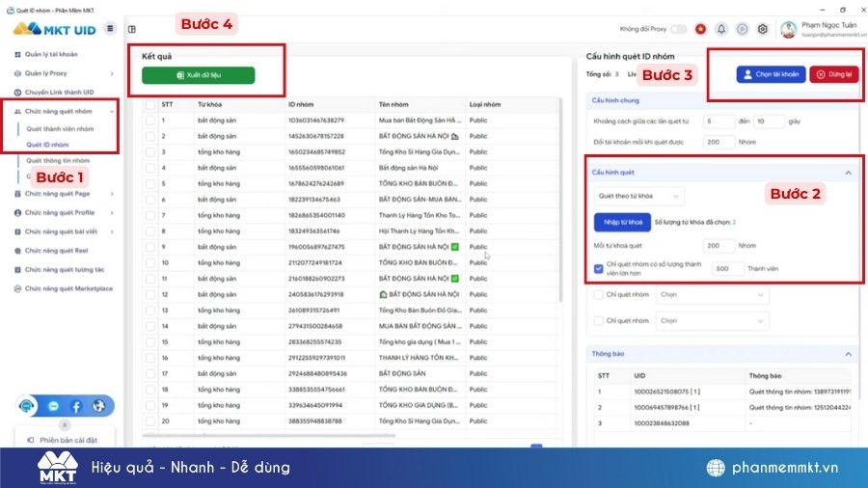The image size is (868, 488).
Task: Click the MKT UID logo
Action: pyautogui.click(x=54, y=29)
